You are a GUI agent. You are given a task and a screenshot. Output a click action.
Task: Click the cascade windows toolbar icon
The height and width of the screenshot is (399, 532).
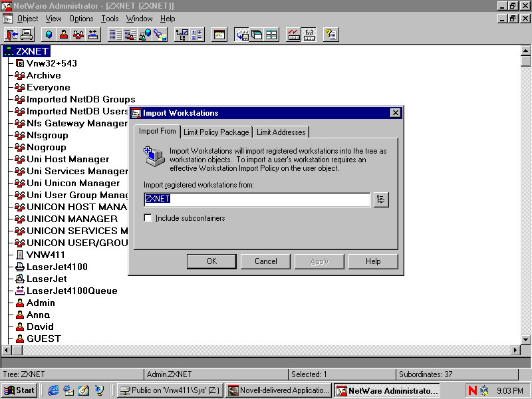coord(257,35)
